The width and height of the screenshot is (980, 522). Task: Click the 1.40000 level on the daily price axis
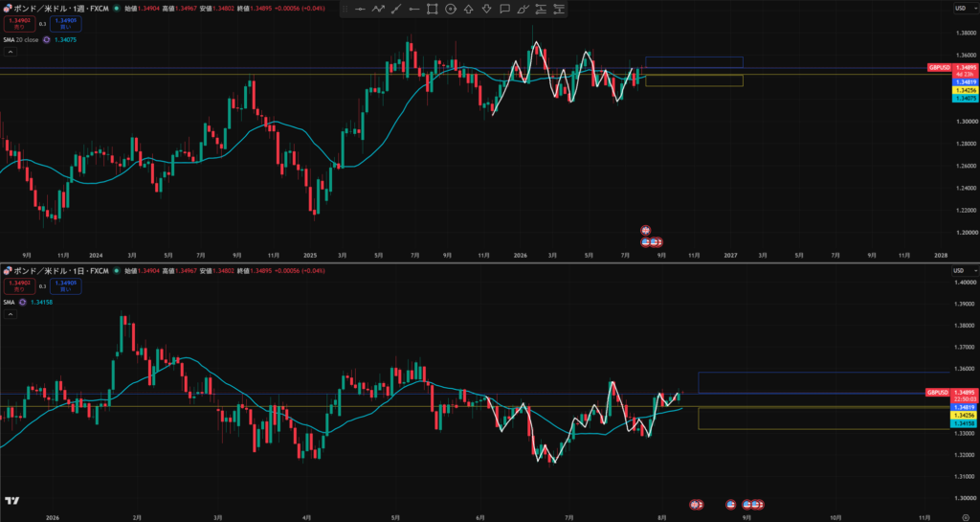coord(967,283)
